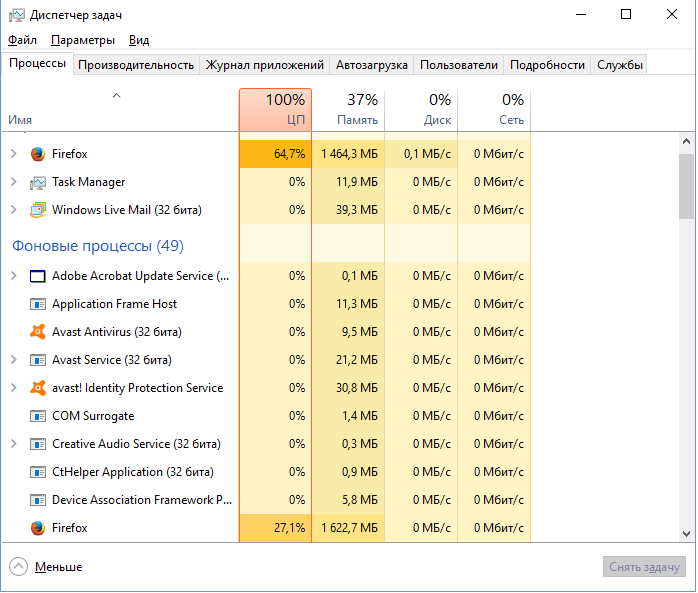Expand the Avast Service entry

click(x=13, y=360)
